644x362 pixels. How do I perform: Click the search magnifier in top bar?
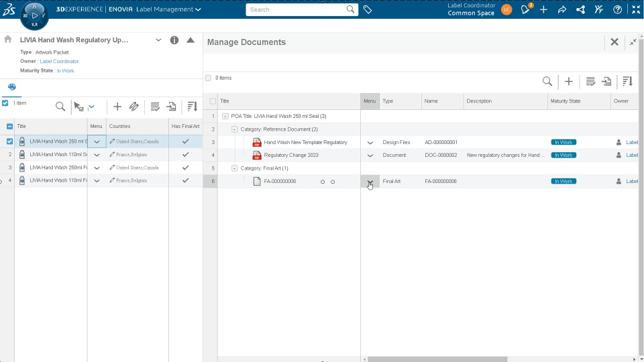pyautogui.click(x=350, y=9)
